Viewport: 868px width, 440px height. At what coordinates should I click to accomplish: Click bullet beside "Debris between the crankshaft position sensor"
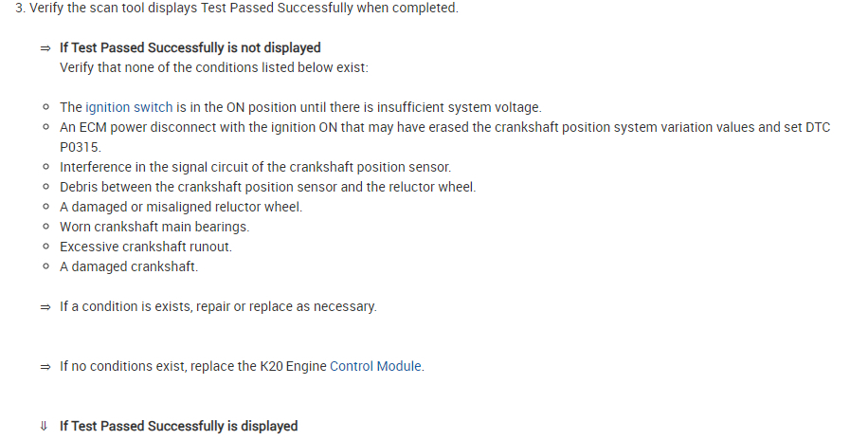46,187
